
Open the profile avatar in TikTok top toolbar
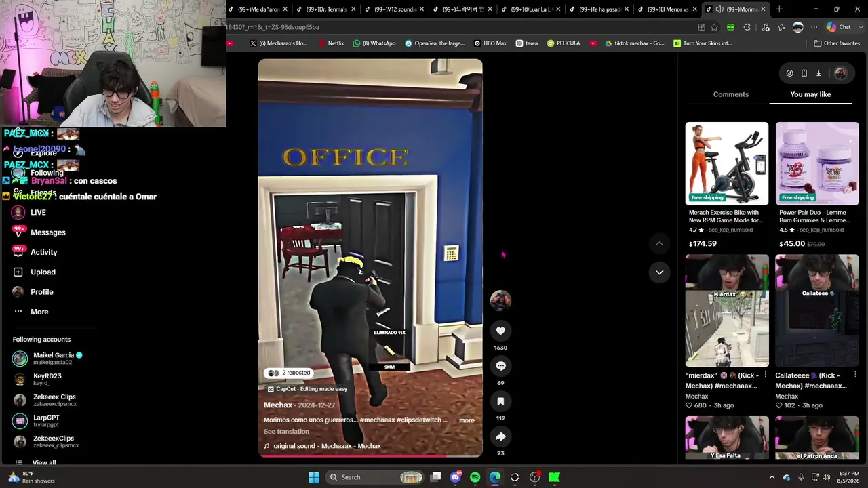click(840, 73)
